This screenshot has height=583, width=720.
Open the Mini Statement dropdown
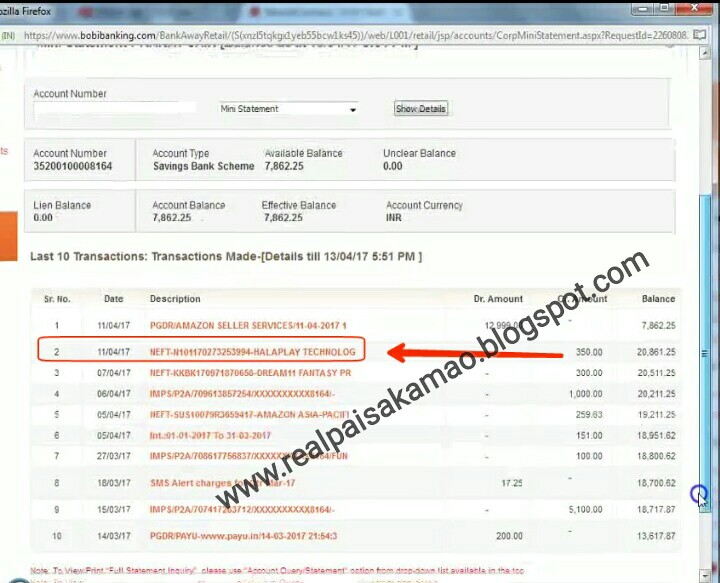point(288,109)
